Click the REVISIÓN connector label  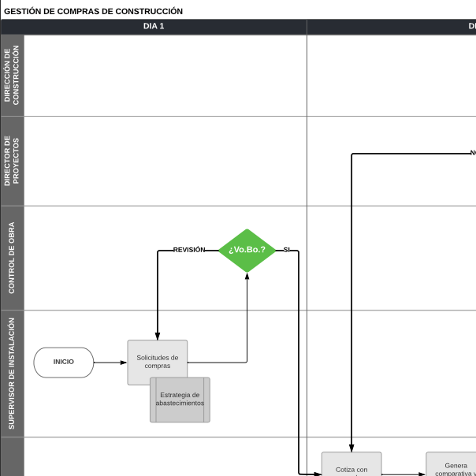coord(189,250)
